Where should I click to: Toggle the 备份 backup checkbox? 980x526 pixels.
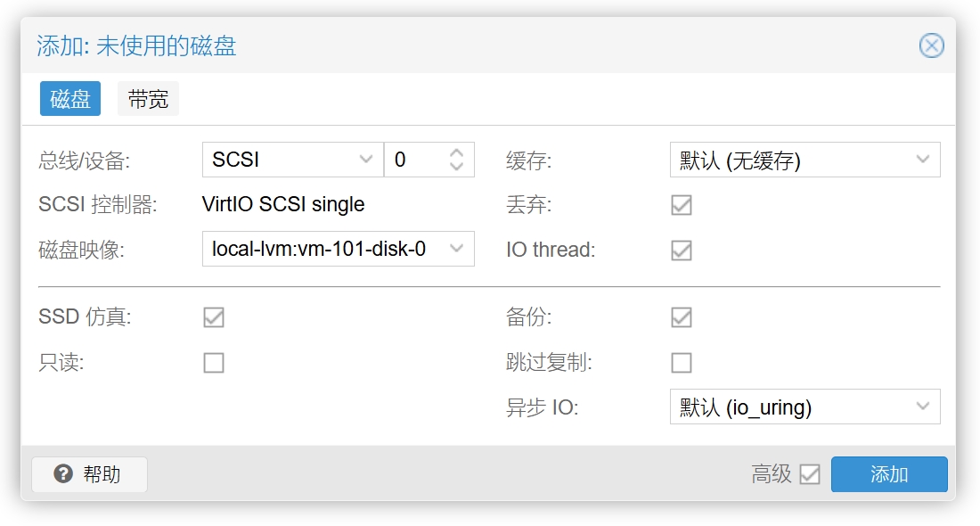click(682, 317)
